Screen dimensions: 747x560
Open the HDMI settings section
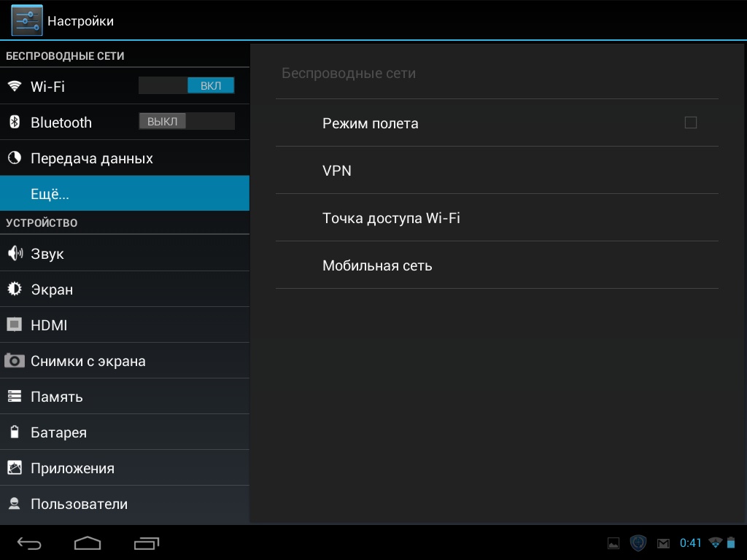click(124, 325)
